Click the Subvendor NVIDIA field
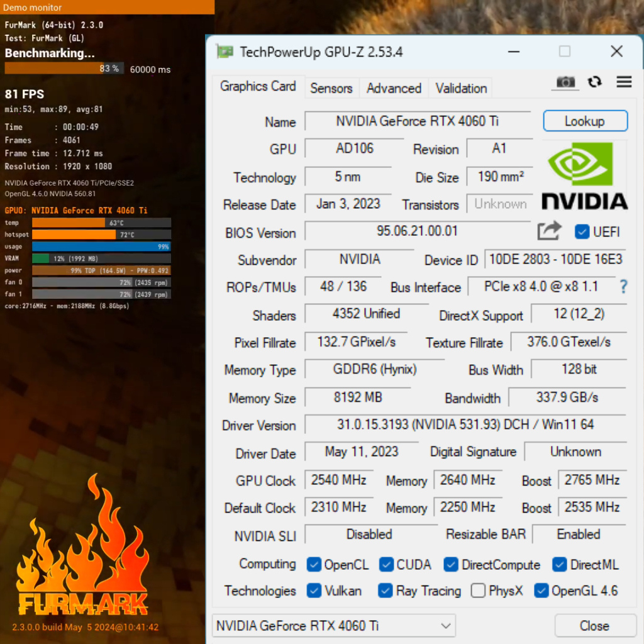 coord(360,259)
